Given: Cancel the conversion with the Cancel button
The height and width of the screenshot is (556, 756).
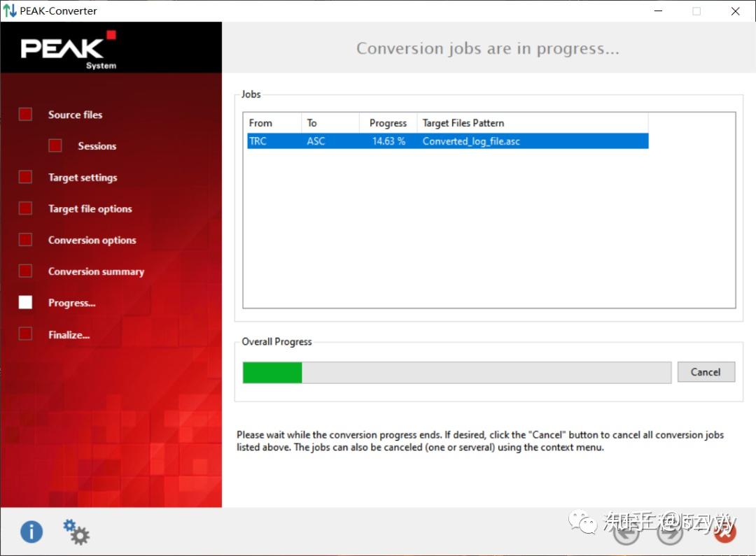Looking at the screenshot, I should click(706, 371).
